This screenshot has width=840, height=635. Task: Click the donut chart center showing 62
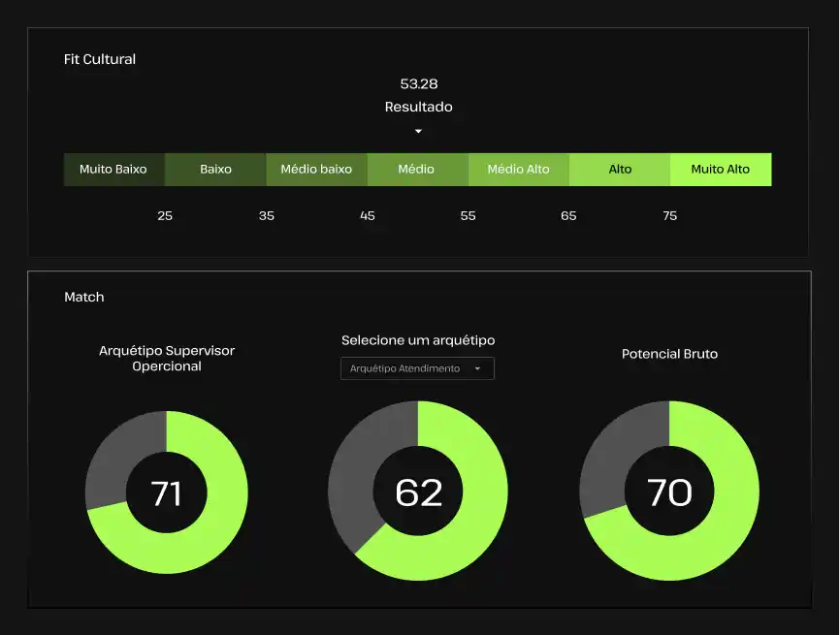coord(418,492)
